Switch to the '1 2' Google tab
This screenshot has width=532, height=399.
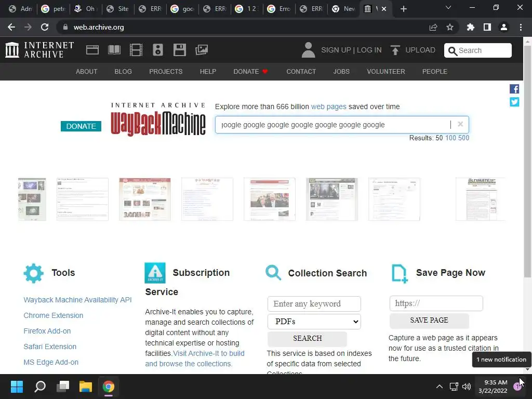point(247,9)
